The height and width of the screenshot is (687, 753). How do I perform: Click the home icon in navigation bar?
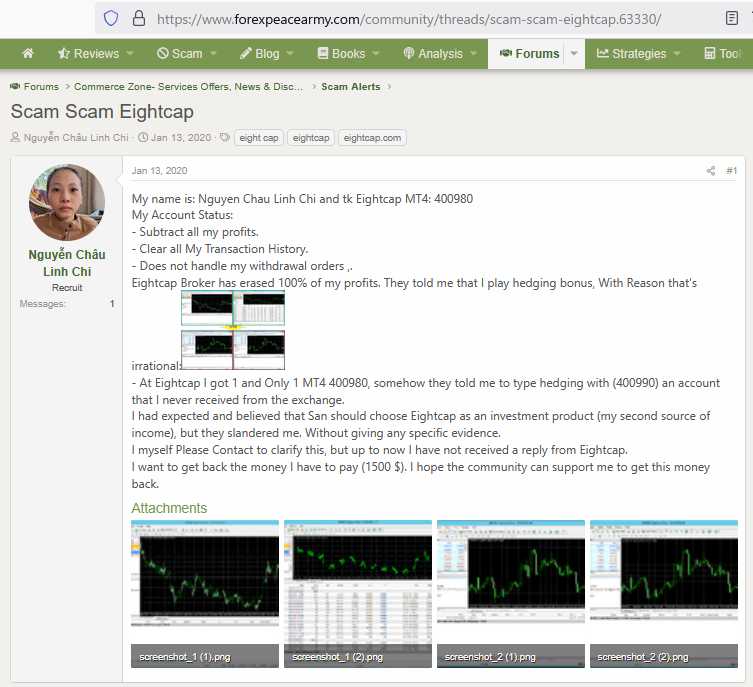[28, 53]
